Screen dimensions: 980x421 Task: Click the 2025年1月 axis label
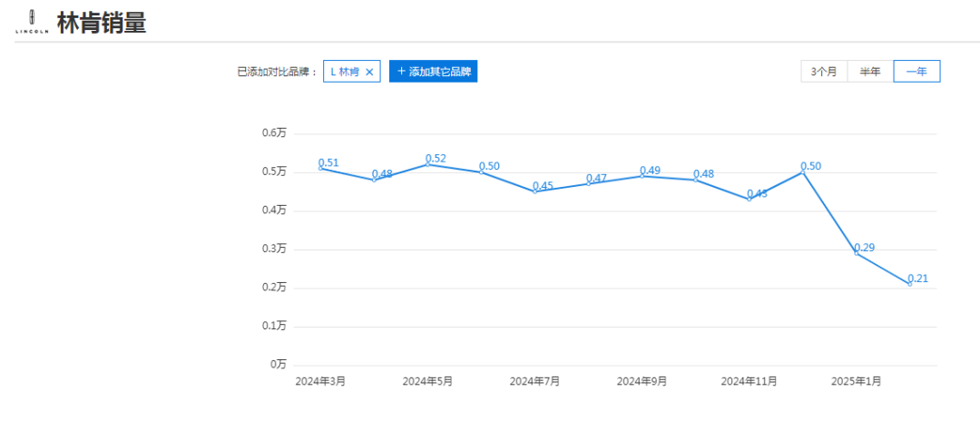[x=857, y=381]
